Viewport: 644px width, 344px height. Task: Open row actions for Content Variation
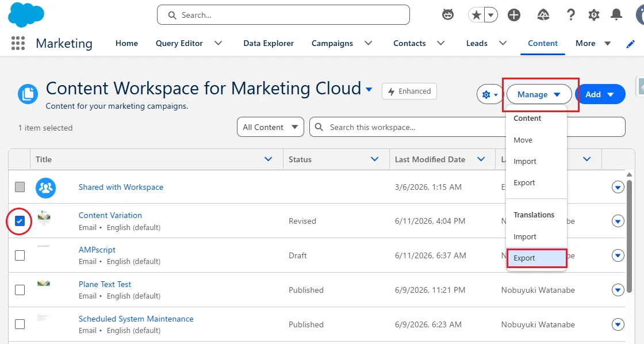[618, 221]
